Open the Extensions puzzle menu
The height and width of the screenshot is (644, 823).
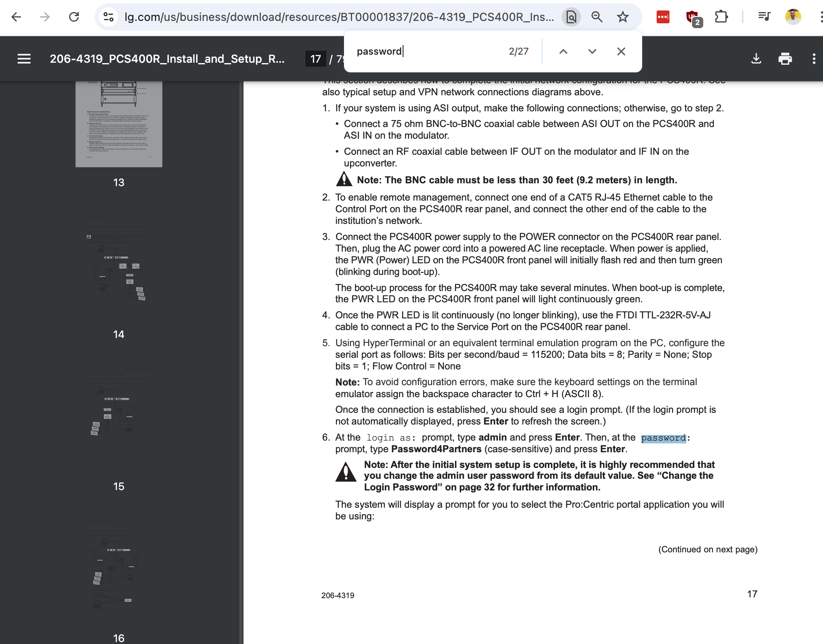coord(721,17)
